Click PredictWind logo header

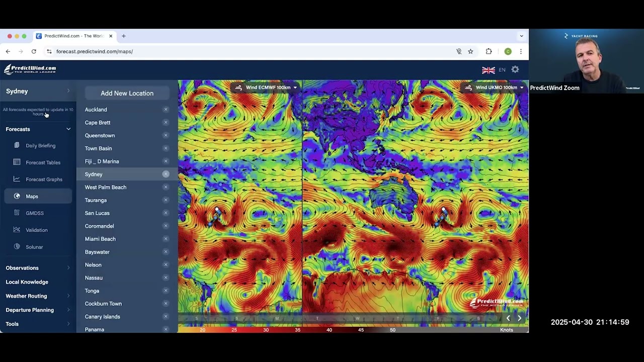[x=30, y=69]
